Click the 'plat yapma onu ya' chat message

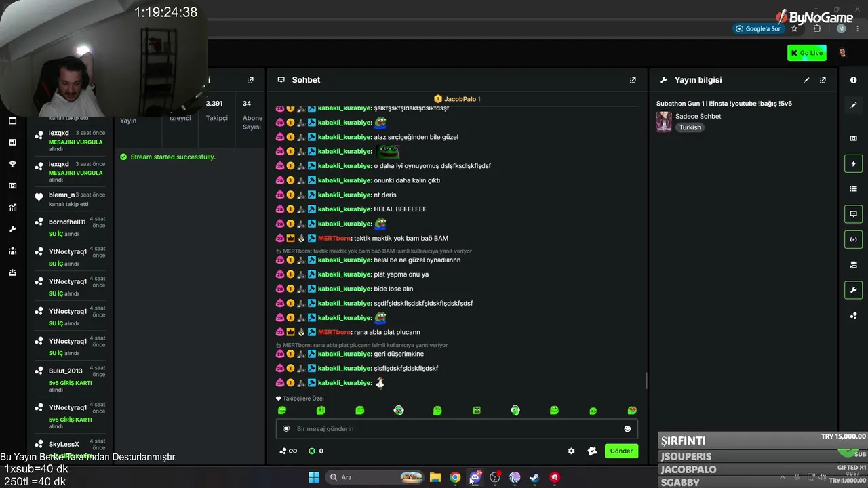click(401, 274)
